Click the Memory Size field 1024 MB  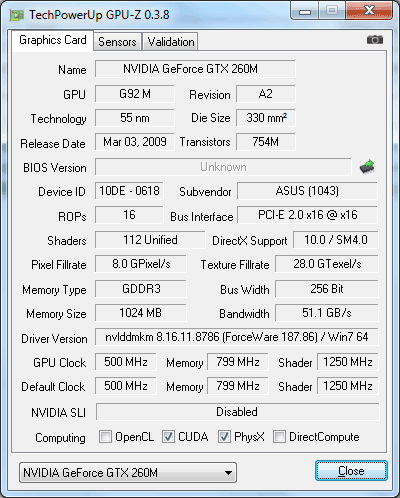click(141, 313)
